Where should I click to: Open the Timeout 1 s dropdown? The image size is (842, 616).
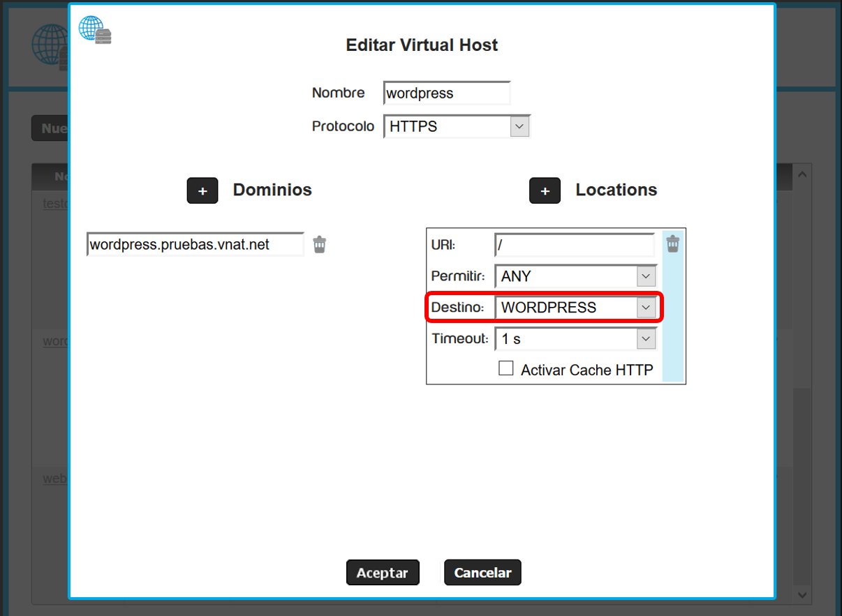coord(575,339)
